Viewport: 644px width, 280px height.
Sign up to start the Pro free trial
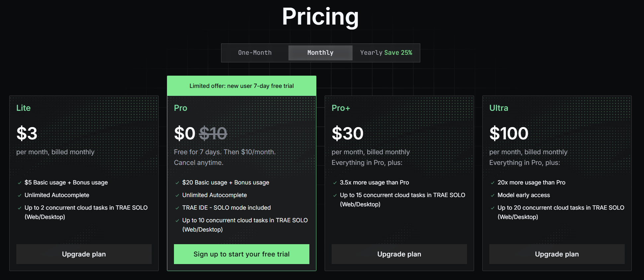click(242, 254)
